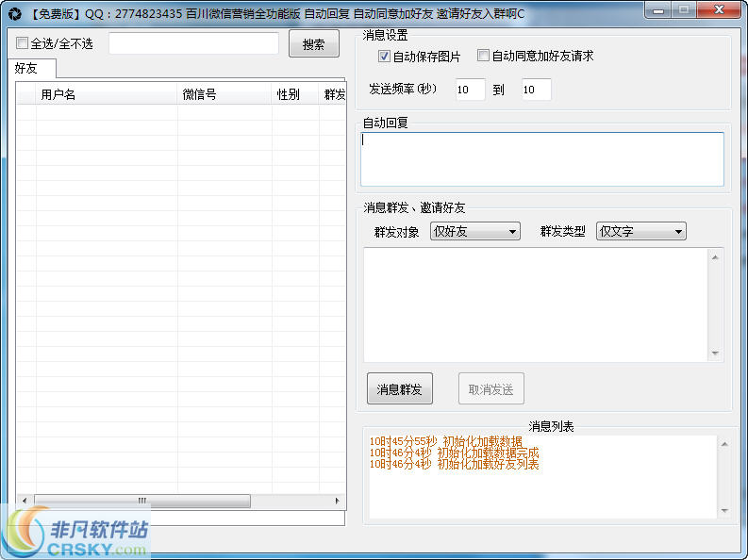Click the friend list horizontal scrollbar thumb
748x560 pixels.
[142, 501]
